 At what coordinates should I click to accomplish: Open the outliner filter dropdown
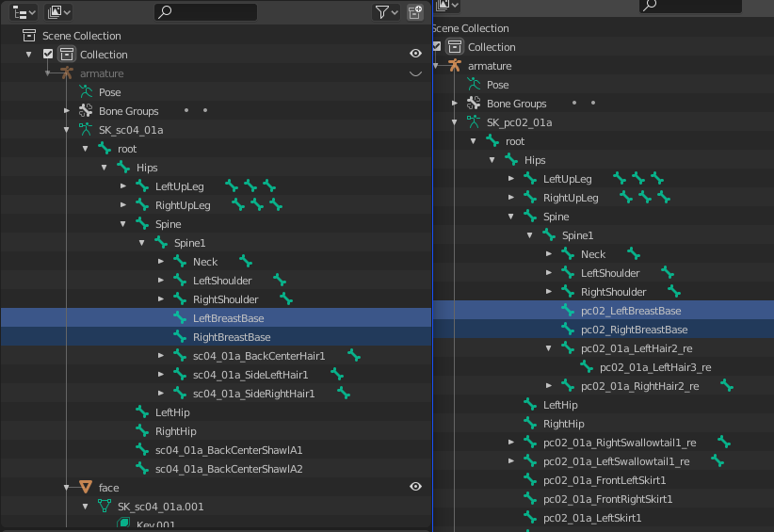point(386,12)
